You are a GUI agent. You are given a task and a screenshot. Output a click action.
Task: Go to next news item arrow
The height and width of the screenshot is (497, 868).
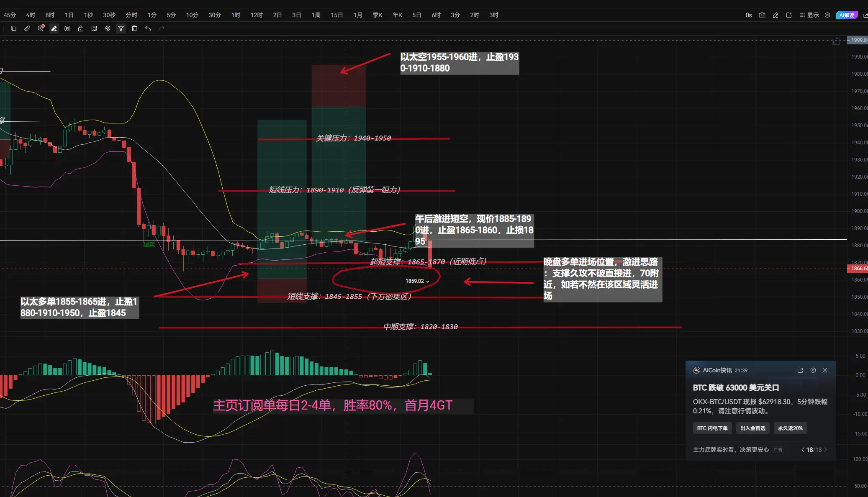[825, 450]
